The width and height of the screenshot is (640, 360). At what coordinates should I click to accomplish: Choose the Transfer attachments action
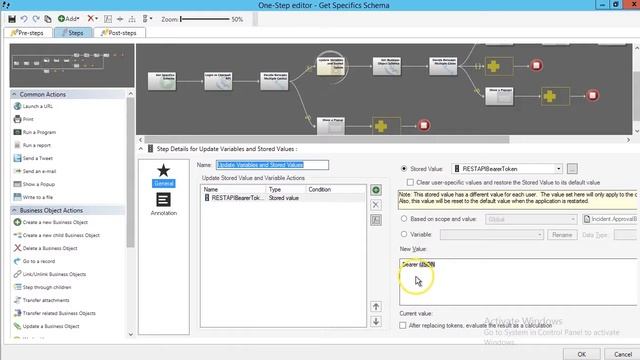42,300
